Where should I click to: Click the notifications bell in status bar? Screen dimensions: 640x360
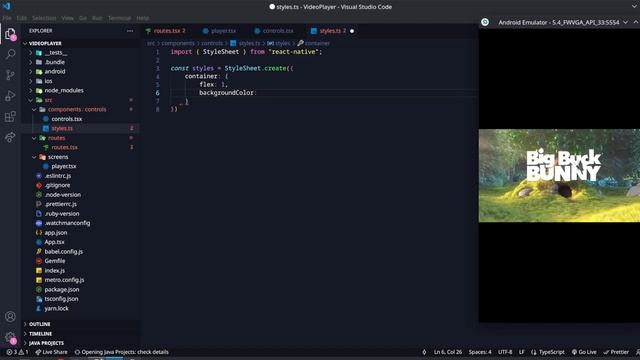coord(637,352)
